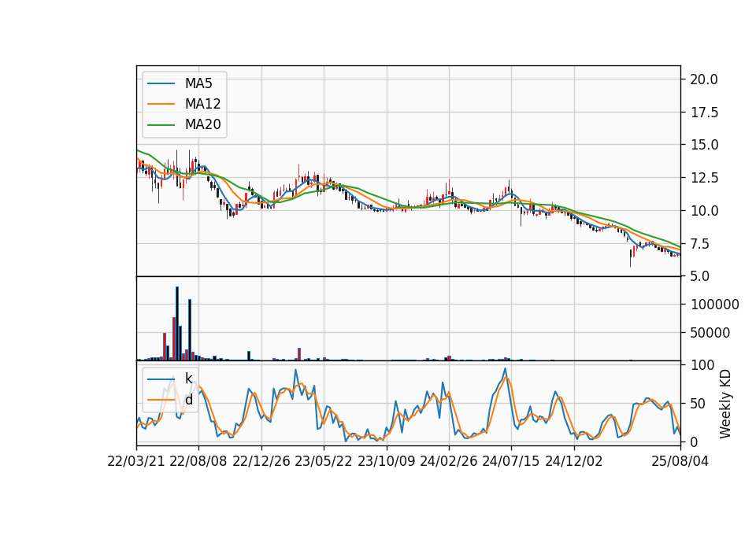
Task: Click the green MA20 legend line sample
Action: coord(161,125)
